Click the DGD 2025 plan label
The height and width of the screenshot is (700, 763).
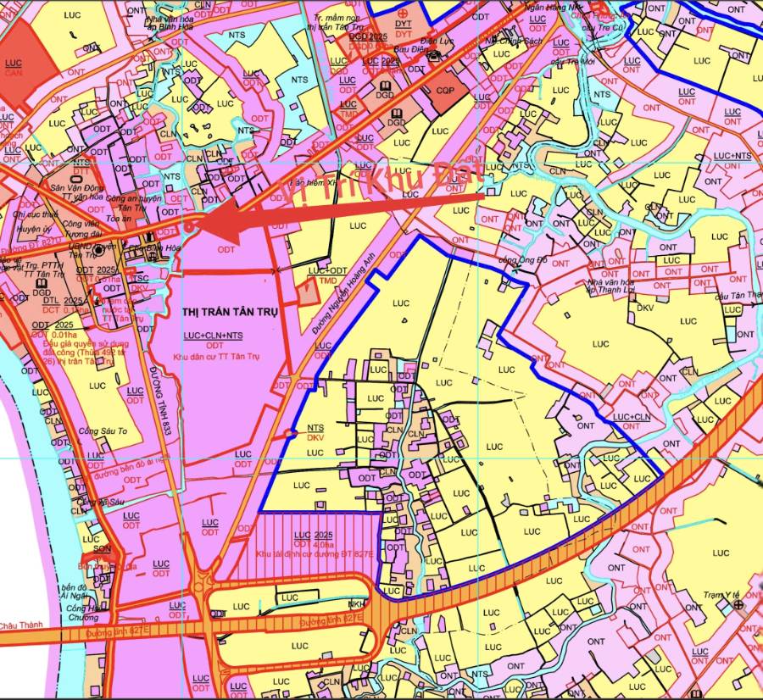(368, 36)
